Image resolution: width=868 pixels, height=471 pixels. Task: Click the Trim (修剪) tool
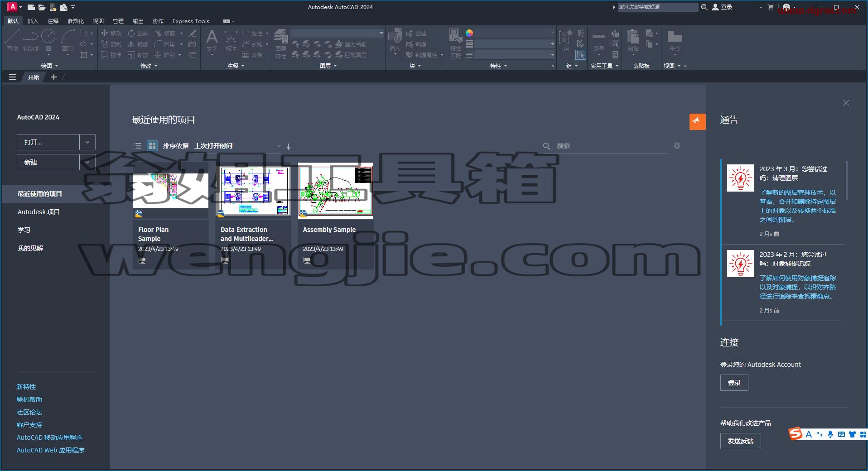[x=165, y=33]
